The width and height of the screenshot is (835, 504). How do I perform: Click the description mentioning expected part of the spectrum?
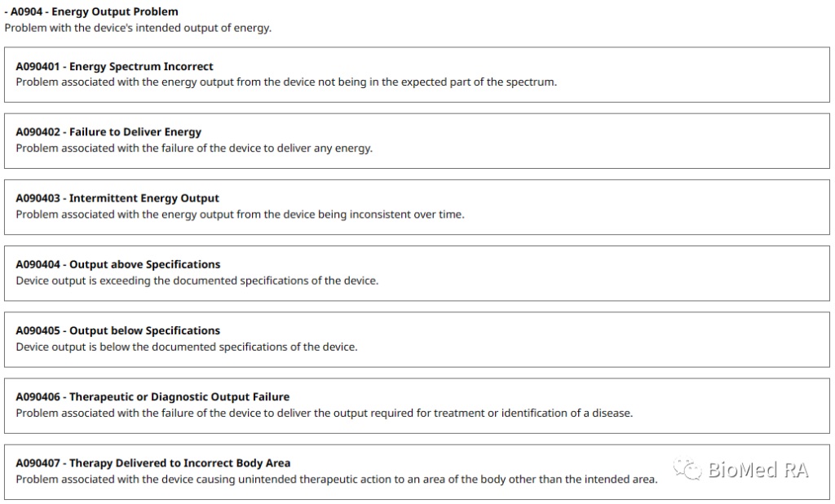286,82
